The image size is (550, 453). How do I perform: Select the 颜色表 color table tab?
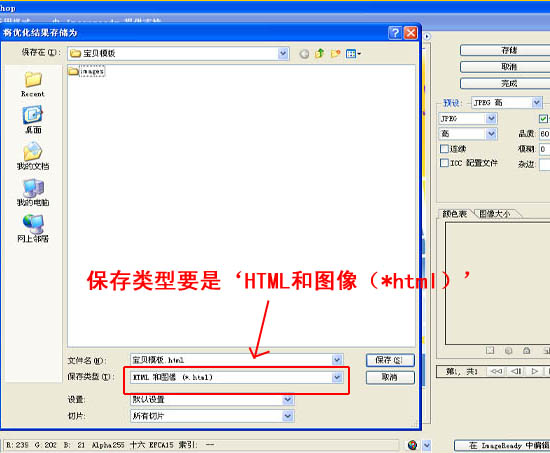(455, 213)
